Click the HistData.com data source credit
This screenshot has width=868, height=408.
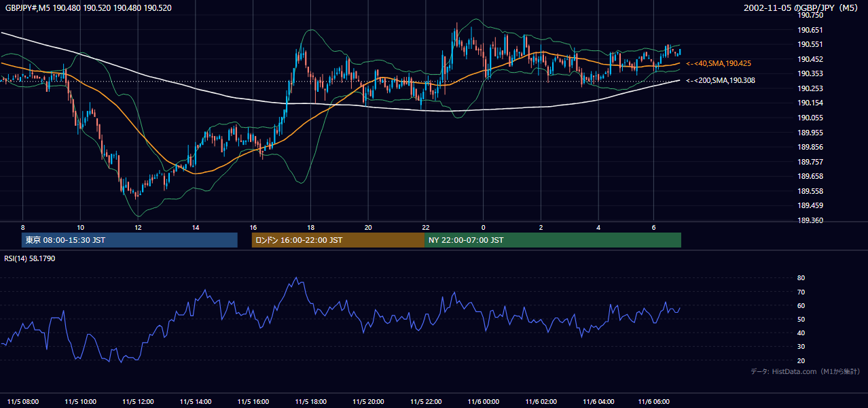[x=806, y=371]
